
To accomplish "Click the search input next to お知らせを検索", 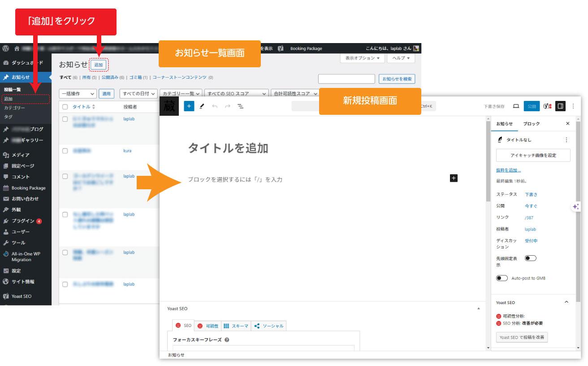I will [346, 78].
